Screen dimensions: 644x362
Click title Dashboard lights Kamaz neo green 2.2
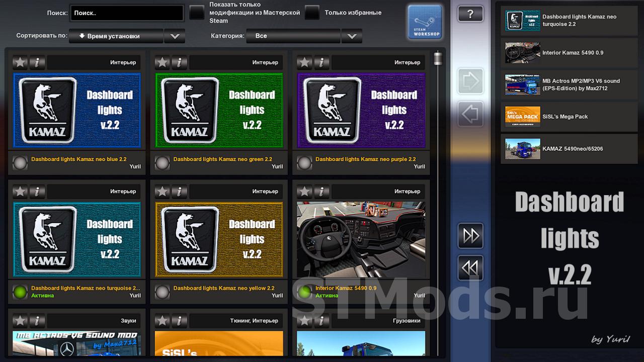coord(223,159)
